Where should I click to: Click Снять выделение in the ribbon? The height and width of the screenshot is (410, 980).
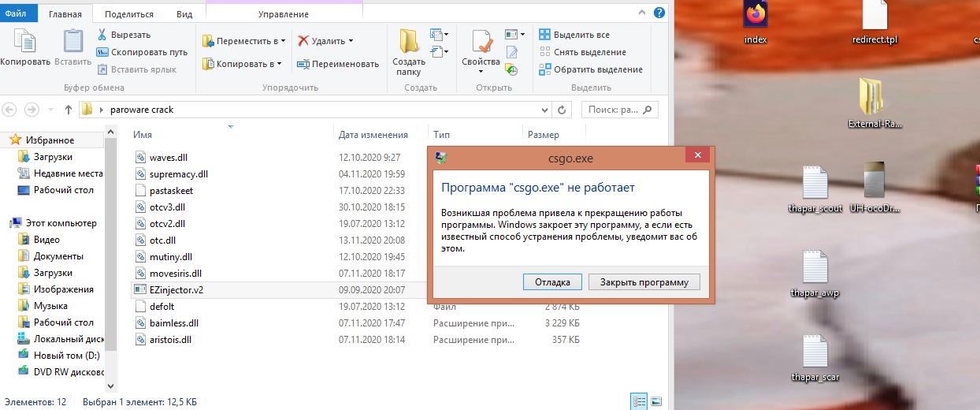pos(583,52)
